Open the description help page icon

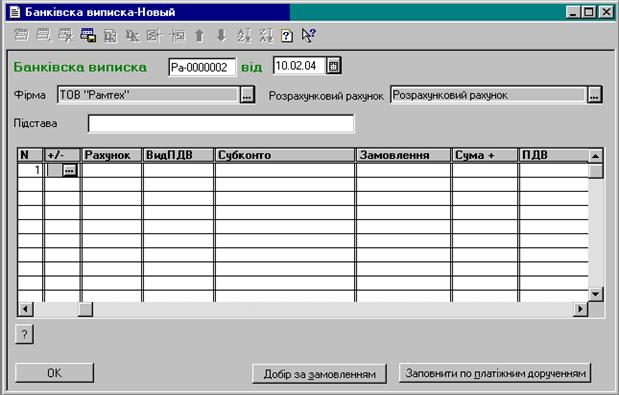point(287,36)
